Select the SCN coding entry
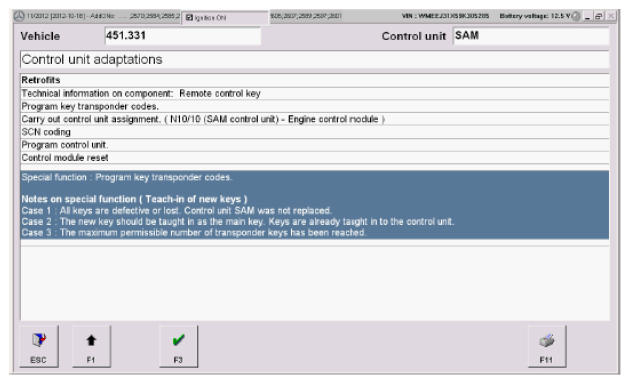This screenshot has height=384, width=630. 315,132
